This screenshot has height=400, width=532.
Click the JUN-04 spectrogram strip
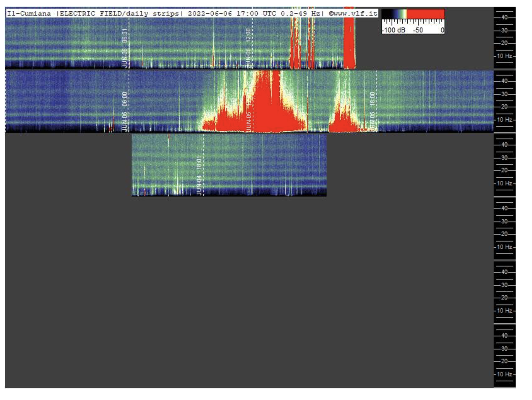(x=229, y=165)
